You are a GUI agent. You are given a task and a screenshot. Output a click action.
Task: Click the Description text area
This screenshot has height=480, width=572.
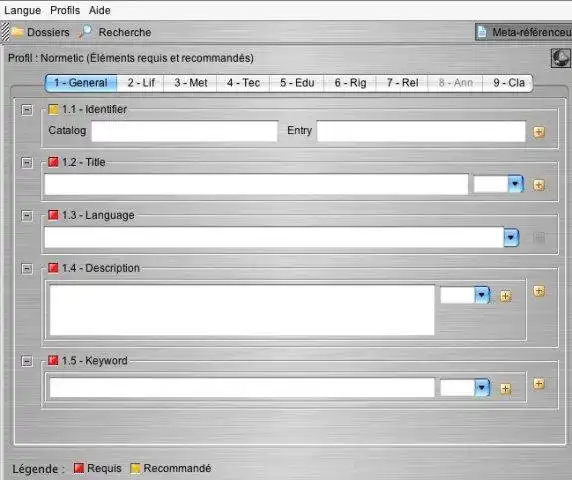242,310
